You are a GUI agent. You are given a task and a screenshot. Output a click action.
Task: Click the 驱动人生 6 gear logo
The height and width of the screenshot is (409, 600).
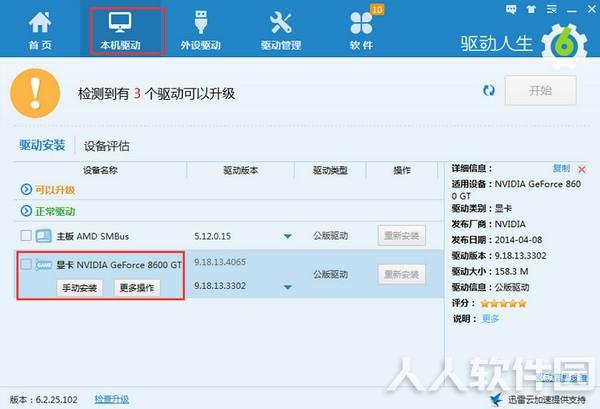pos(564,45)
